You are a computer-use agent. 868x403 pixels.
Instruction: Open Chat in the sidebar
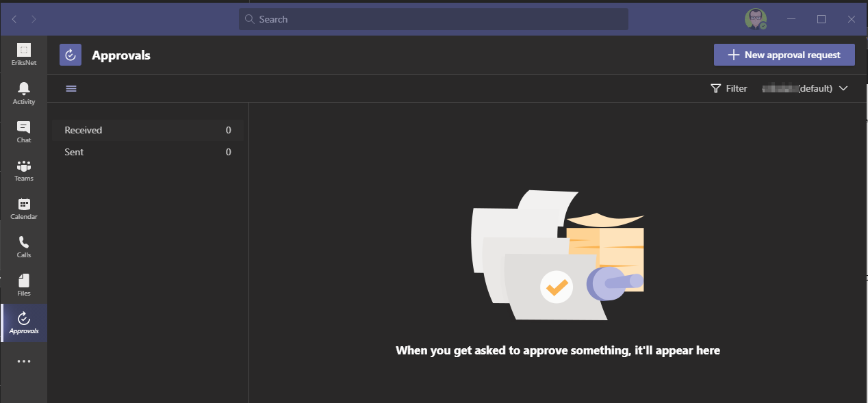(24, 131)
